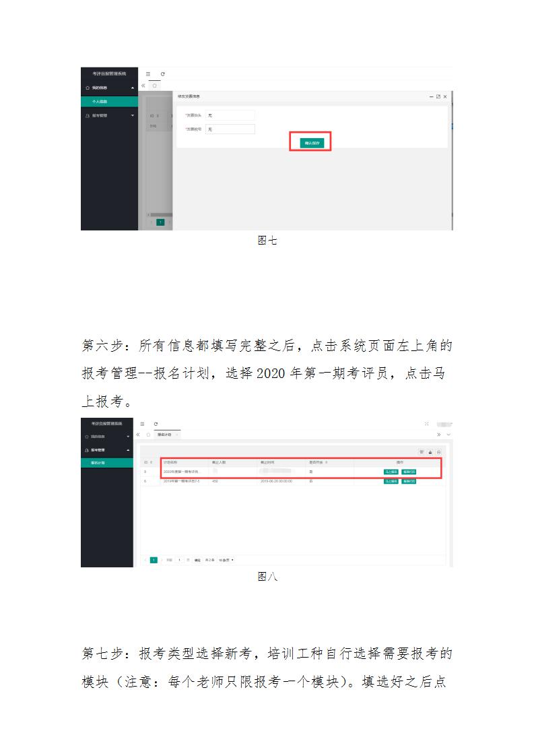534x756 pixels.
Task: Close the 修改发票信息 dialog in figure 7
Action: tap(445, 97)
